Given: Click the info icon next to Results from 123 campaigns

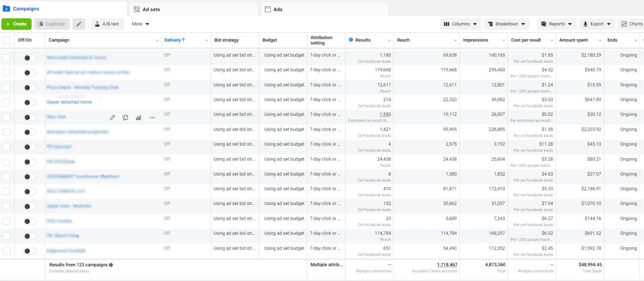Looking at the screenshot, I should (111, 265).
